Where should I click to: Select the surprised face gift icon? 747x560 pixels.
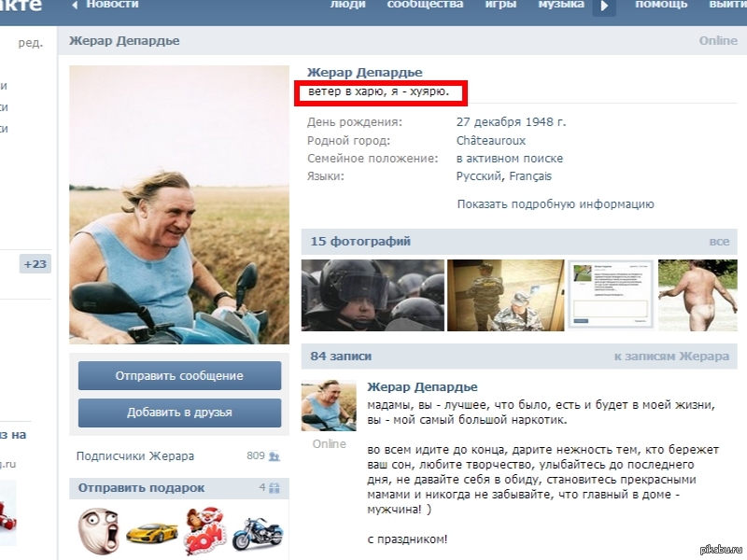[98, 530]
